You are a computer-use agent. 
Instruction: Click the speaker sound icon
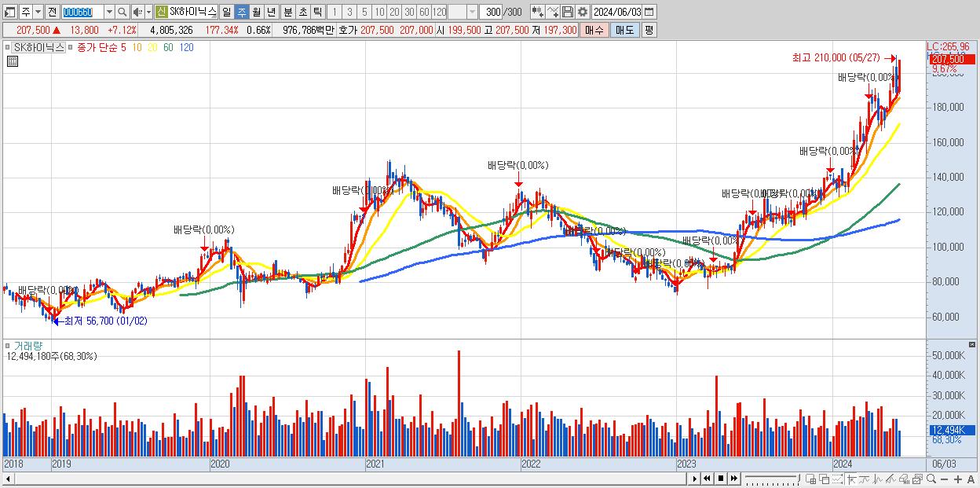point(137,12)
